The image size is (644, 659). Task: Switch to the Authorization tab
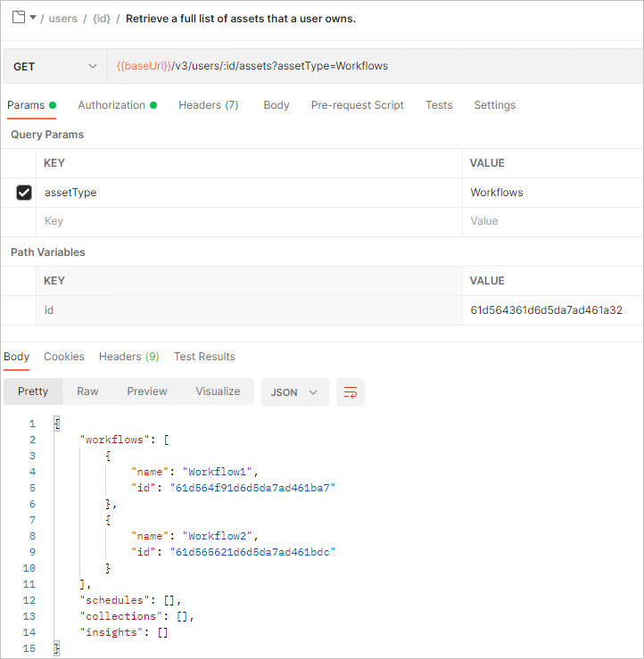(x=111, y=105)
